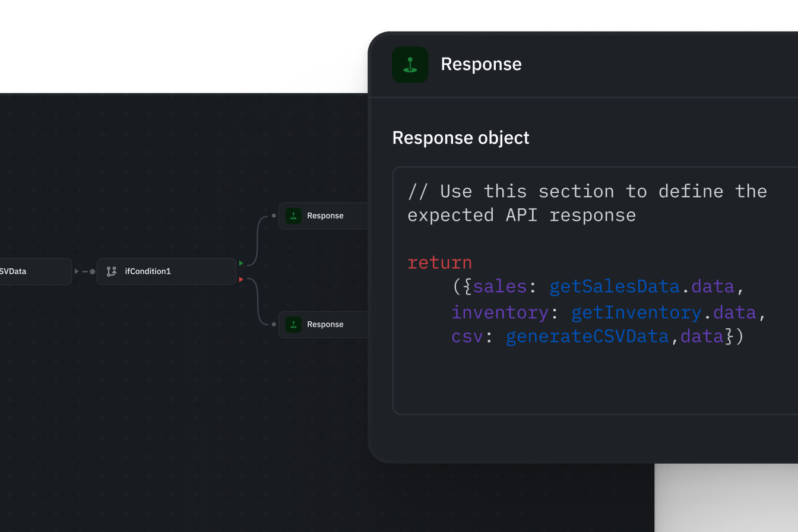The image size is (798, 532).
Task: Select the lower Response node label
Action: pos(325,324)
